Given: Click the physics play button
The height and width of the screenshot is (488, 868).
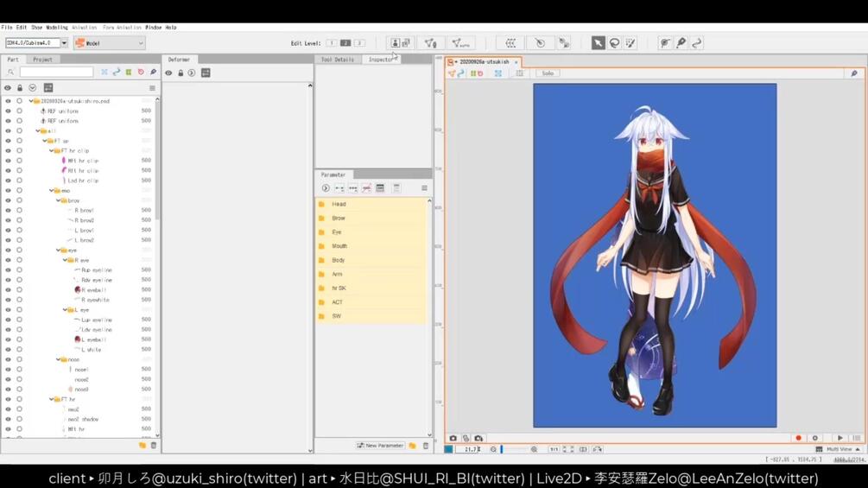Looking at the screenshot, I should (x=839, y=438).
